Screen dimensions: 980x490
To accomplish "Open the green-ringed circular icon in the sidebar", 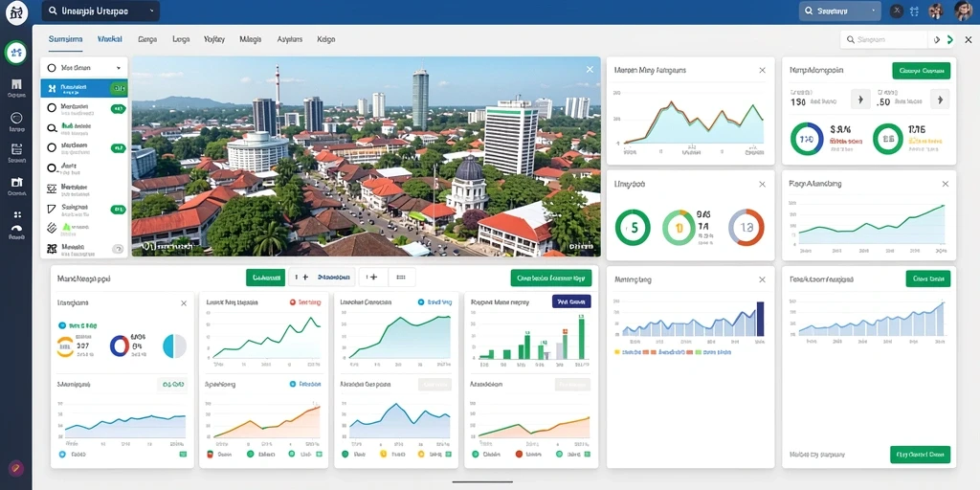I will click(16, 53).
